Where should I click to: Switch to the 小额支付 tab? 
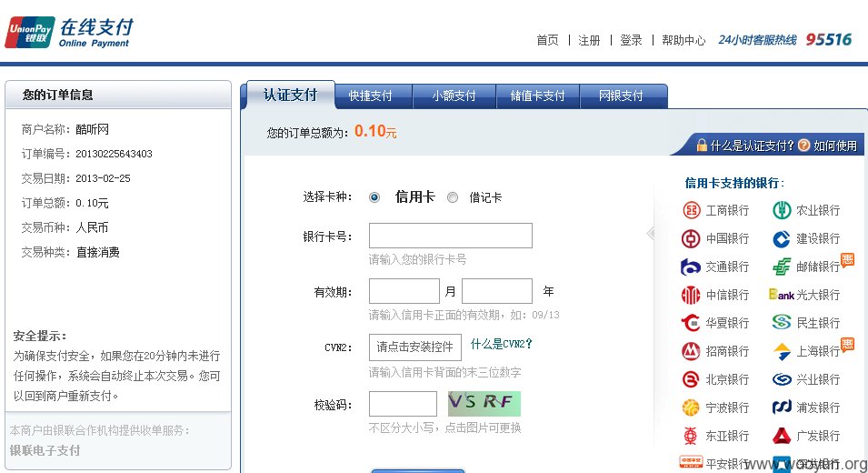point(454,96)
